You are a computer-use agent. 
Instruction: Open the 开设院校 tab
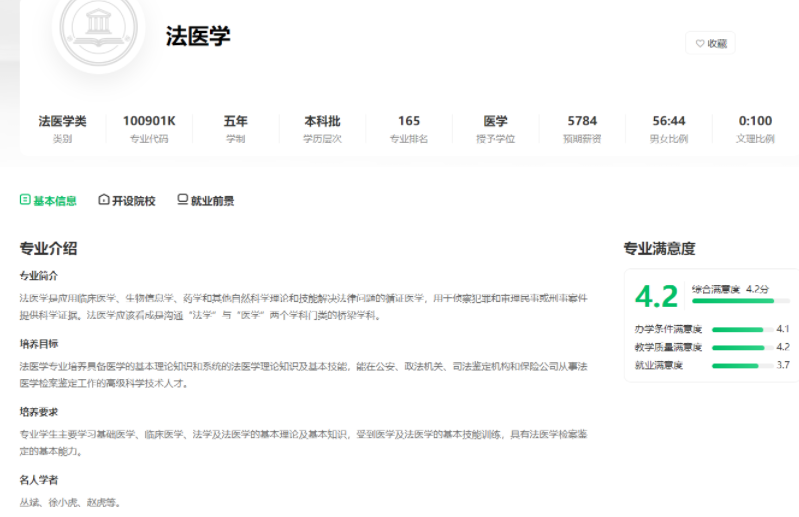click(127, 200)
